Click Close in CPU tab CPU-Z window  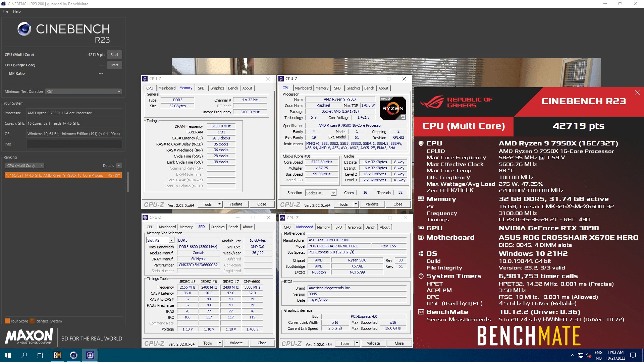pyautogui.click(x=398, y=204)
